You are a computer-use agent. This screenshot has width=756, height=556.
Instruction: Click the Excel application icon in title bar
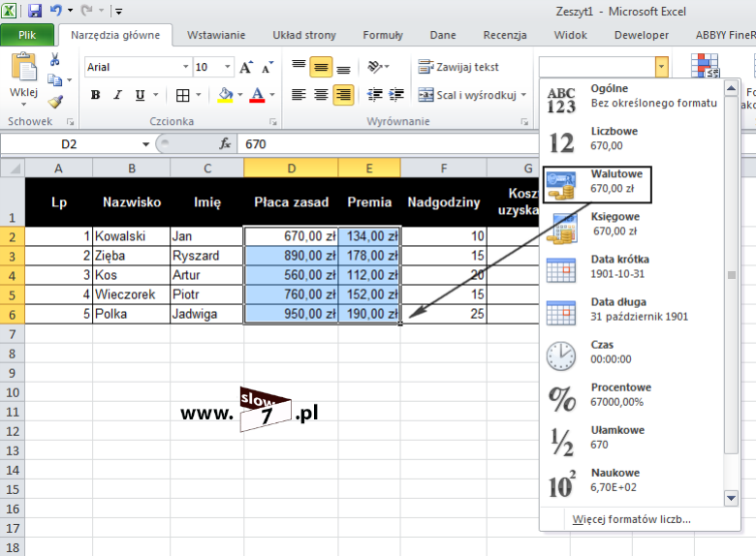point(9,10)
